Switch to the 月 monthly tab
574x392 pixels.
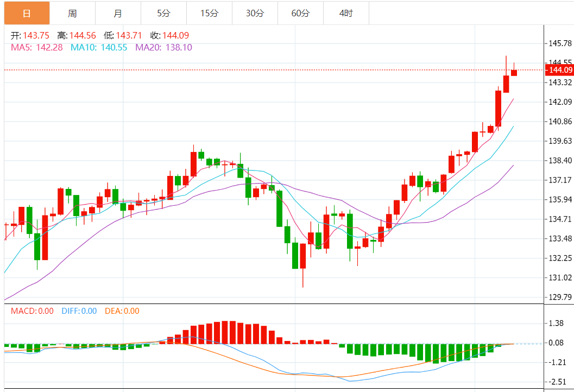118,13
